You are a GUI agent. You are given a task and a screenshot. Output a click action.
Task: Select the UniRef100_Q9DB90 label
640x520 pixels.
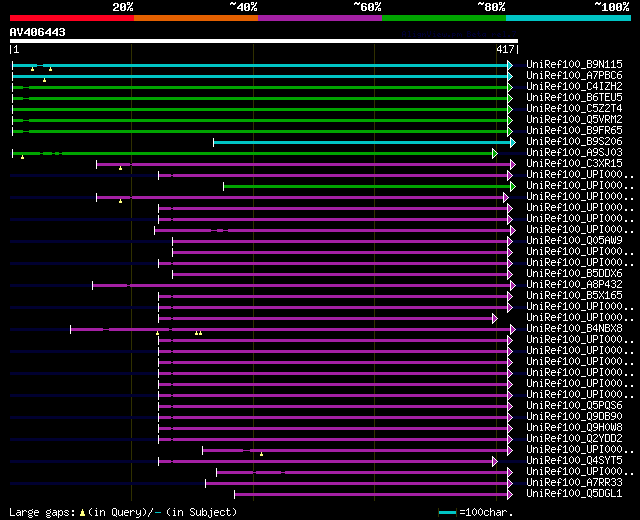pos(574,417)
